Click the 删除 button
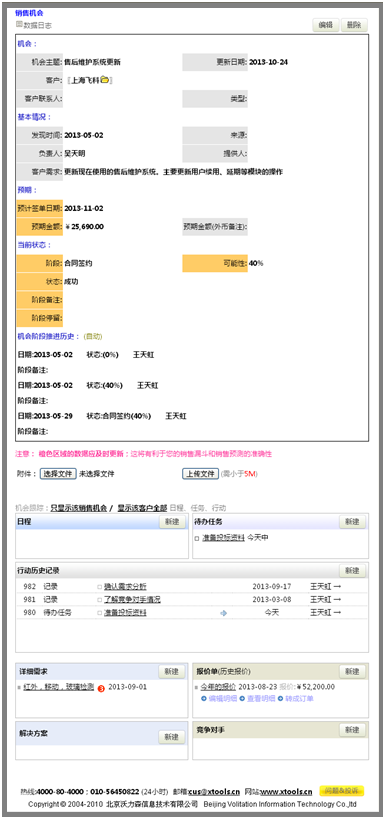 click(x=354, y=25)
